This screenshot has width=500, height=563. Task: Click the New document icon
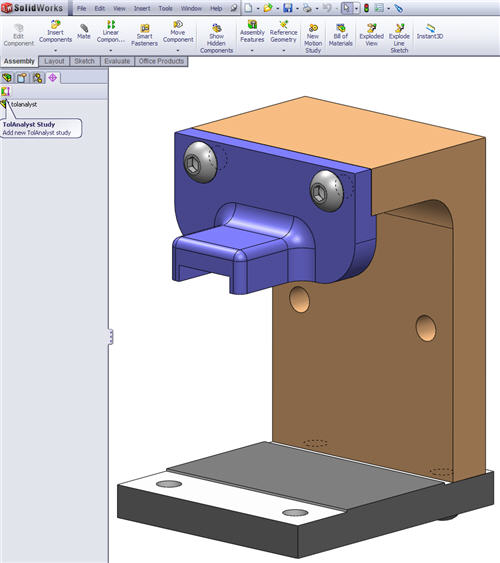tap(248, 8)
